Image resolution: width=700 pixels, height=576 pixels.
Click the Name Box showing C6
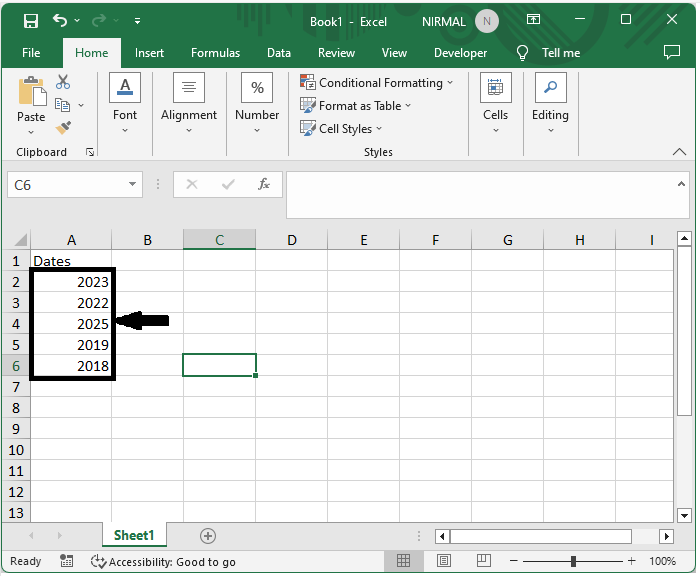[x=67, y=184]
